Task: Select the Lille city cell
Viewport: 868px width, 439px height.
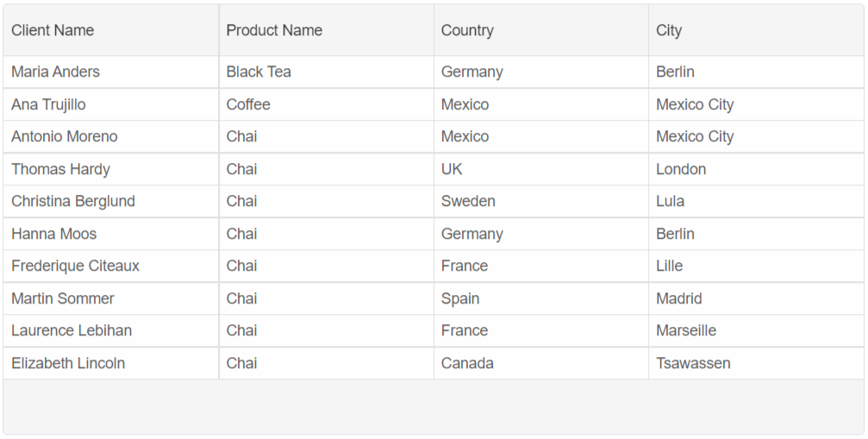Action: tap(669, 266)
